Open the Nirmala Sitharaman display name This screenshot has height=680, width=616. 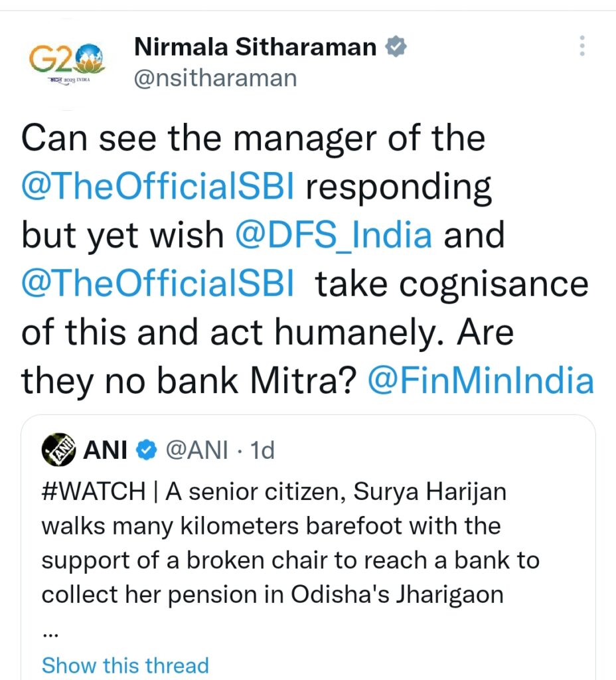click(x=256, y=47)
